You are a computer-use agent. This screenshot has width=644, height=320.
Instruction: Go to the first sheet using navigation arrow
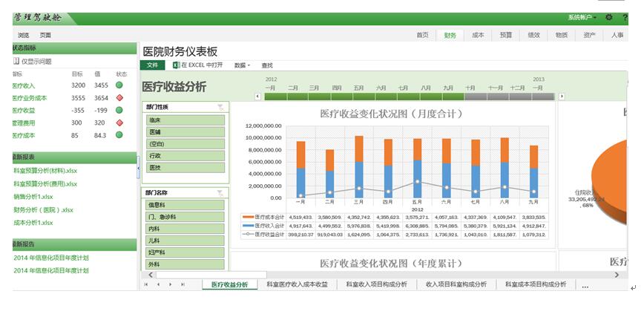146,284
